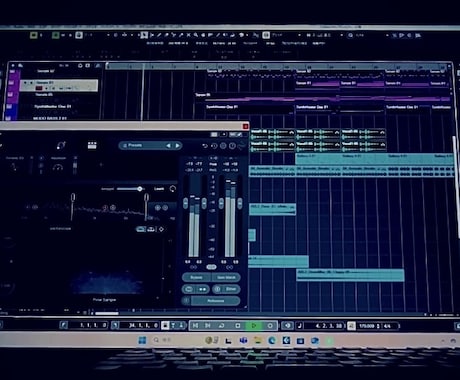Click the Reference button
Image resolution: width=460 pixels, height=380 pixels.
(216, 301)
